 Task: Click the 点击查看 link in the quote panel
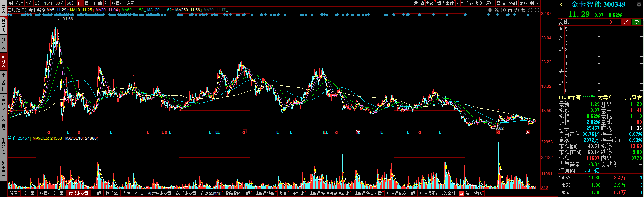coord(631,97)
